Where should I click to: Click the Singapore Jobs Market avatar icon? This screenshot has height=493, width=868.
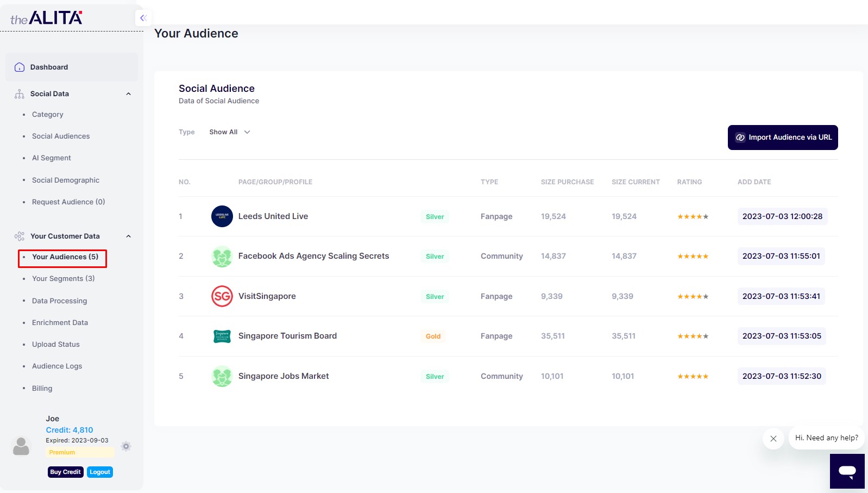(222, 376)
